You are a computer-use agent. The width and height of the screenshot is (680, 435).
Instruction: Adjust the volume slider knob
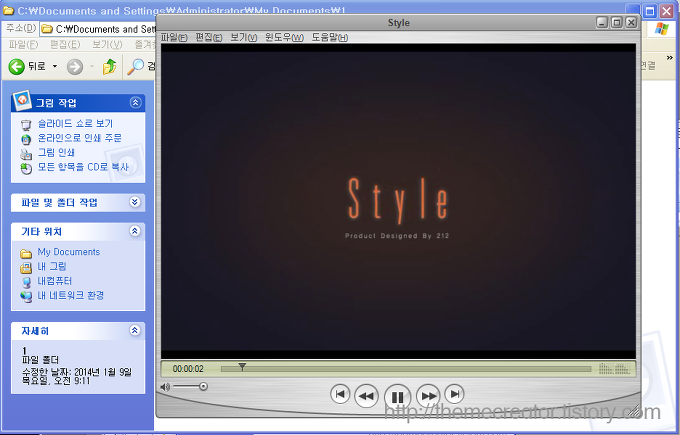click(x=203, y=386)
